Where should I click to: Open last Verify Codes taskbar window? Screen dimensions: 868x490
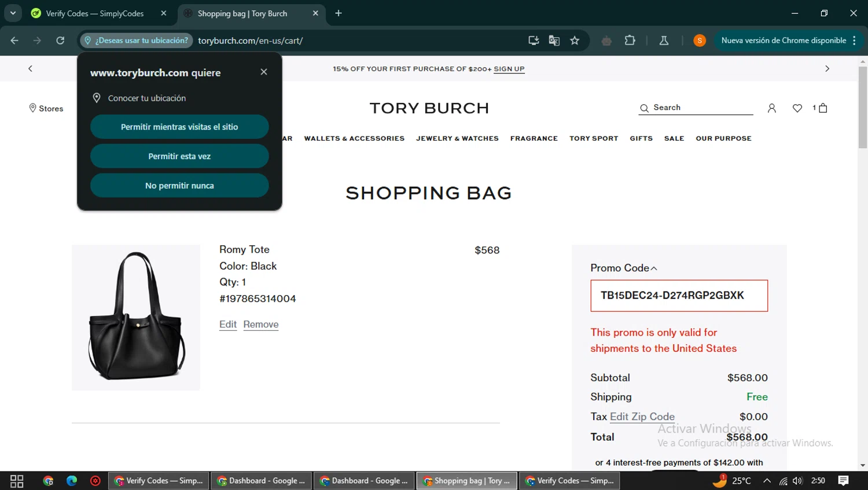pos(569,481)
